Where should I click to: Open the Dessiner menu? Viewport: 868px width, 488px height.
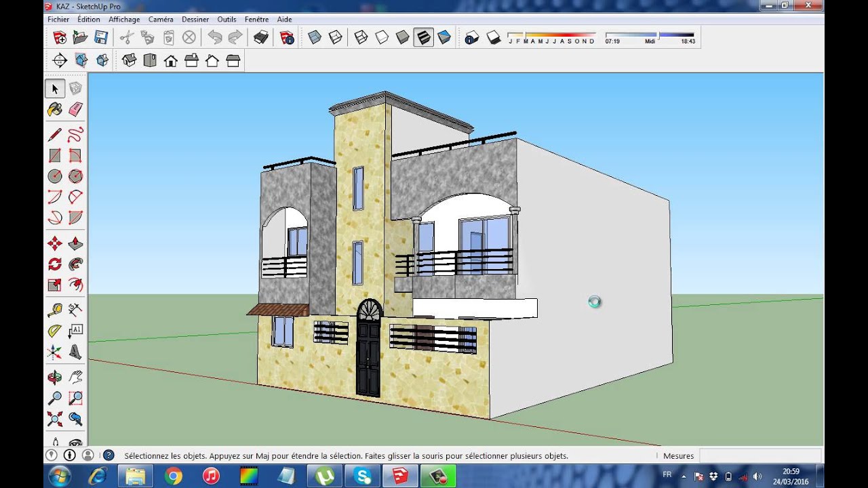(195, 20)
